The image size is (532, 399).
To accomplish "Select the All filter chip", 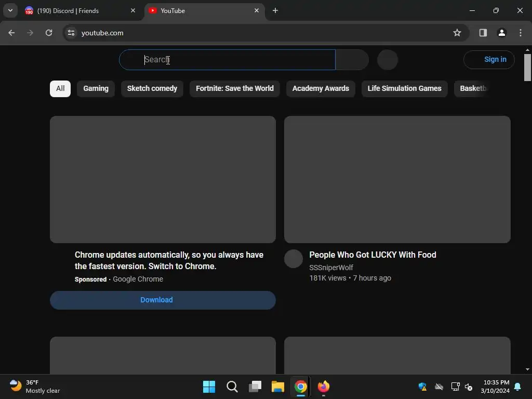I will point(60,88).
